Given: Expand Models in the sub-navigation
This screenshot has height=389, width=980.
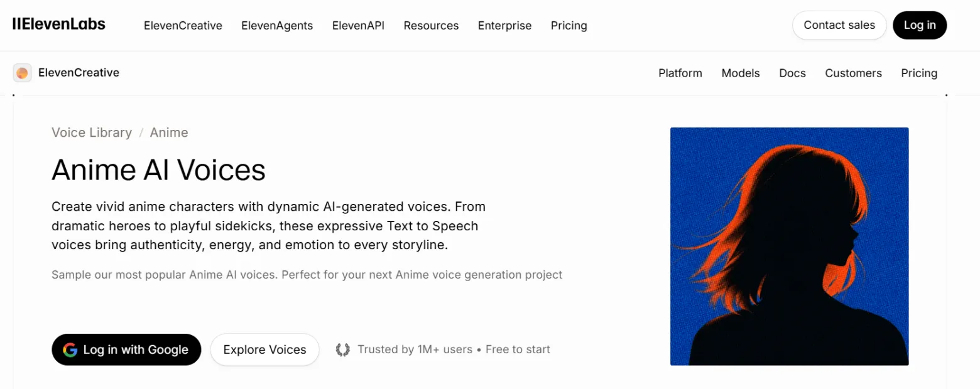Looking at the screenshot, I should (741, 73).
